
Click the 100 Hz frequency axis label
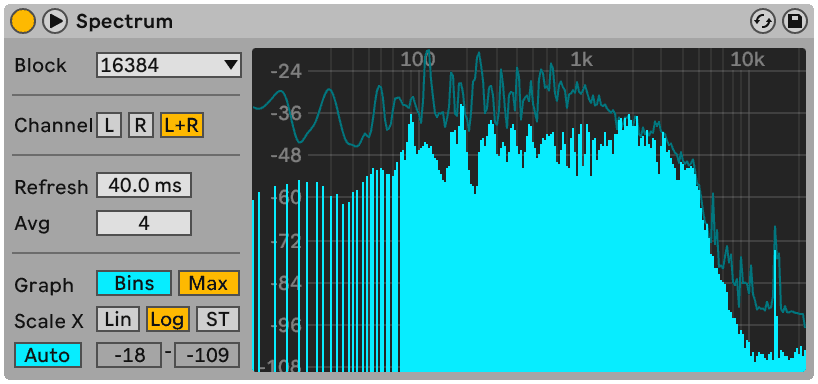(x=418, y=60)
